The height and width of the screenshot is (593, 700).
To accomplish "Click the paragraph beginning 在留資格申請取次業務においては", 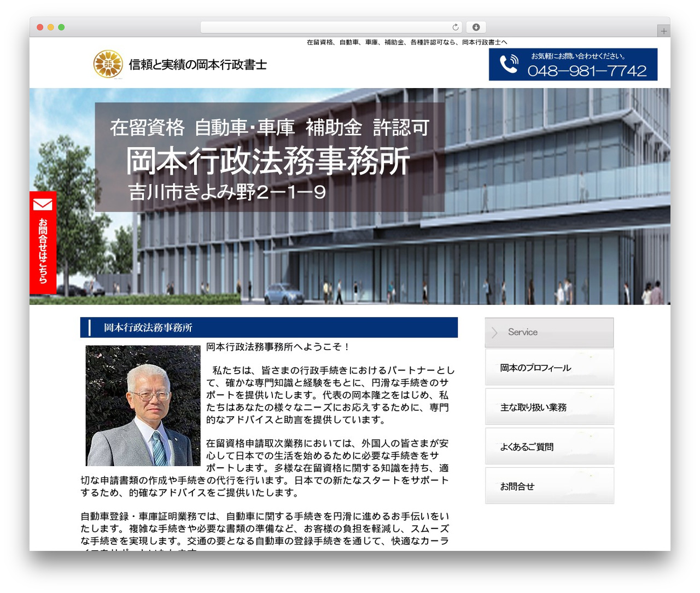I will (265, 468).
